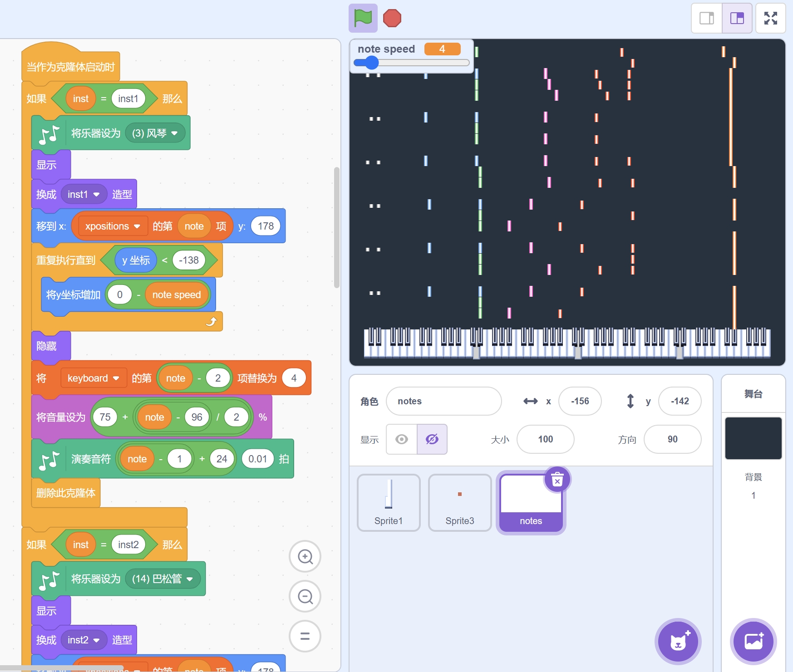The width and height of the screenshot is (793, 672).
Task: Switch to small stage layout
Action: click(707, 18)
